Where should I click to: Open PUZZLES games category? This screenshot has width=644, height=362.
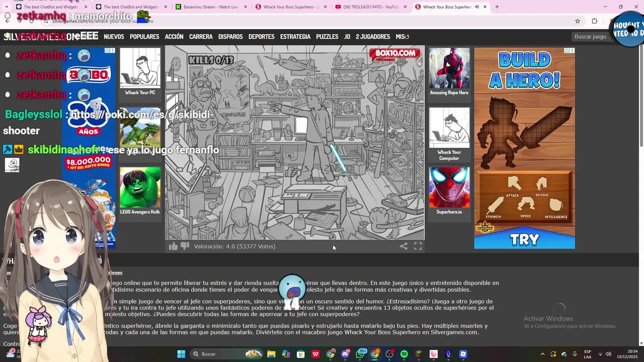tap(327, 37)
